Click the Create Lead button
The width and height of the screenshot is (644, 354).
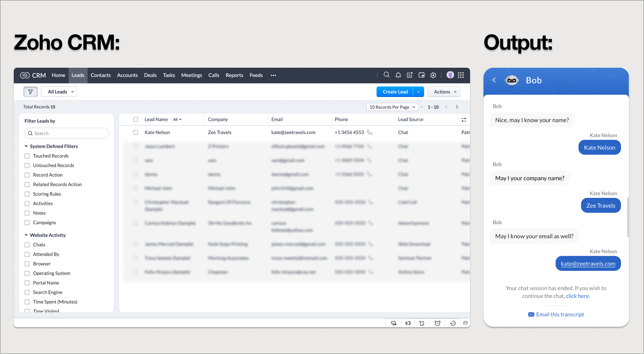coord(395,92)
